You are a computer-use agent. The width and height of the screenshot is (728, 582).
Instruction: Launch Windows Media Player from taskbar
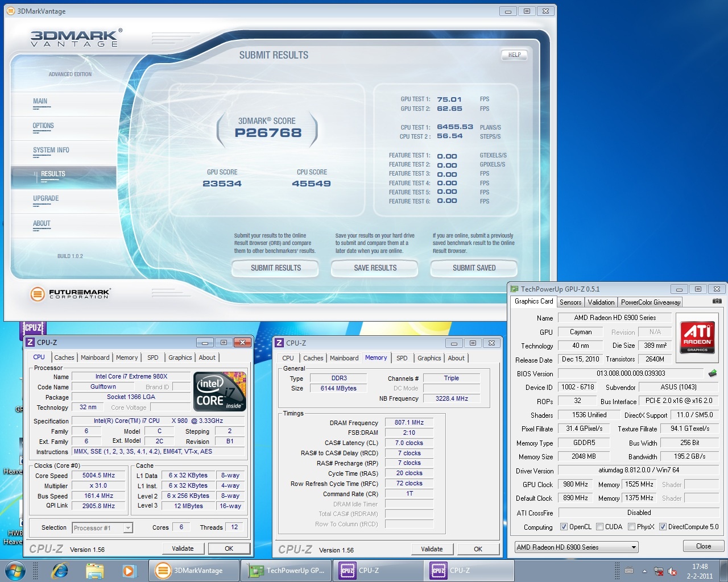pos(130,571)
